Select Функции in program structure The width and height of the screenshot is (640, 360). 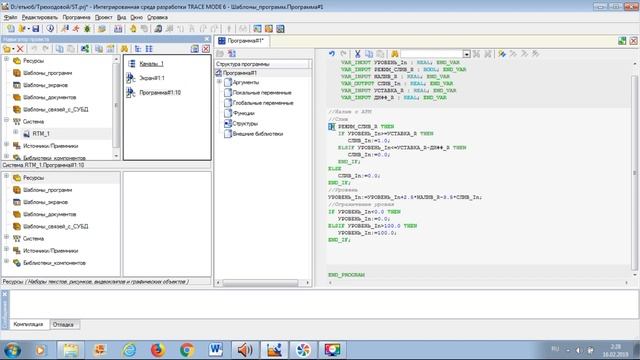[244, 113]
